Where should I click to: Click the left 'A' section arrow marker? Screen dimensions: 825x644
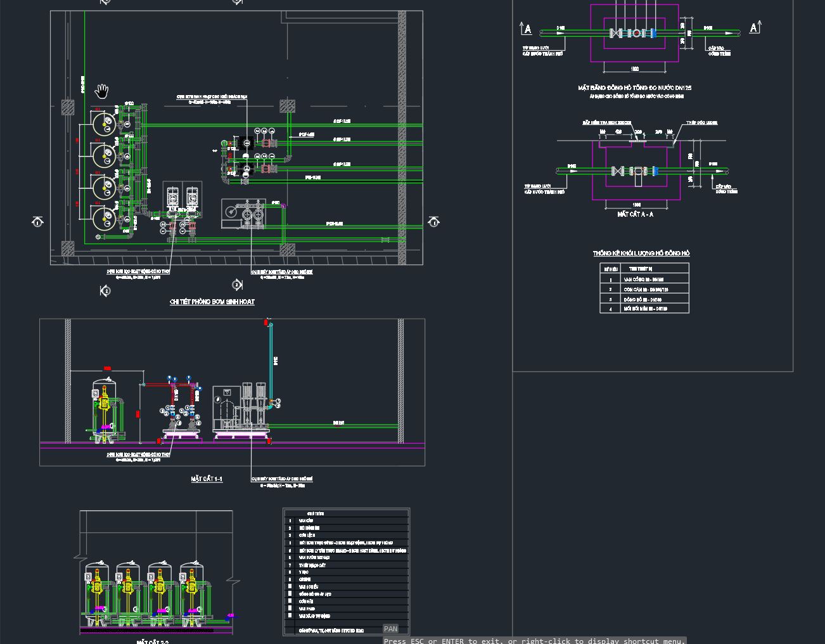click(x=526, y=29)
